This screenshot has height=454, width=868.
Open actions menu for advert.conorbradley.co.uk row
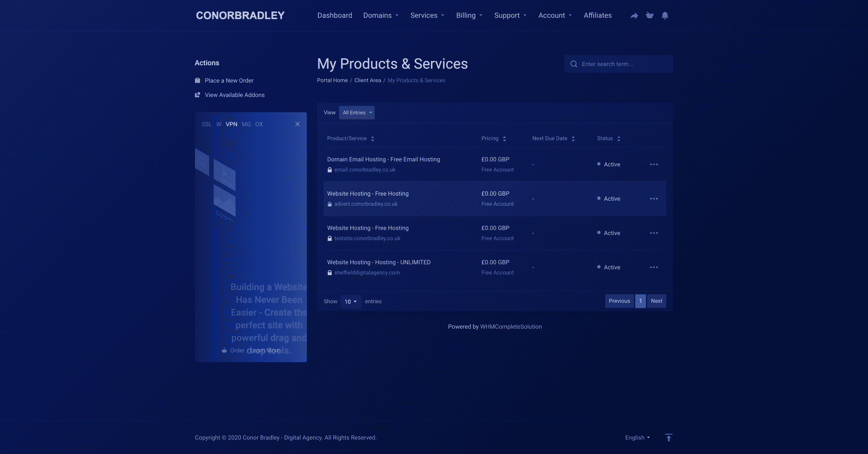pos(654,199)
